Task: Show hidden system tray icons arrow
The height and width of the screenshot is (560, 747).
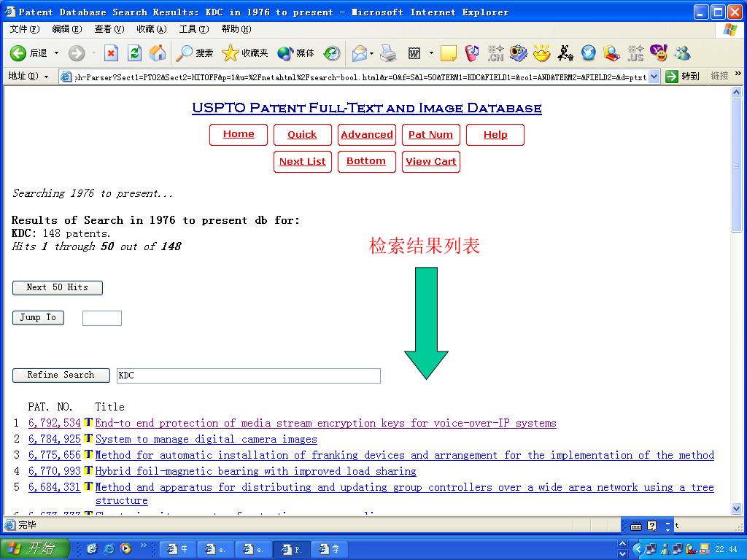Action: 638,549
